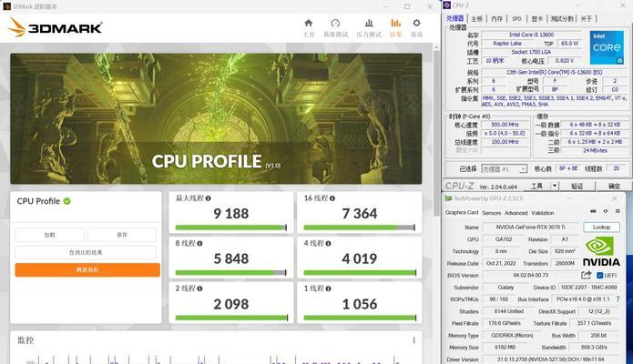Screen dimensions: 633x364
Task: Click the question mark next to Bus Interface
Action: [x=618, y=299]
